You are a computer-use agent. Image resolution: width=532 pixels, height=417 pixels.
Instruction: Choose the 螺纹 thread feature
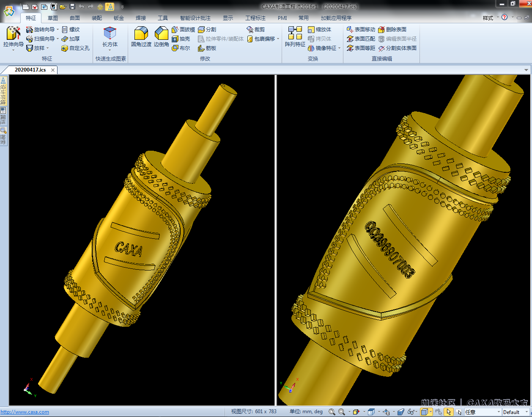(71, 30)
